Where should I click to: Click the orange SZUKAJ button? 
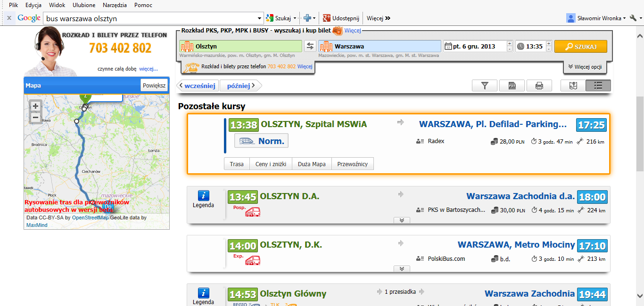(x=581, y=46)
